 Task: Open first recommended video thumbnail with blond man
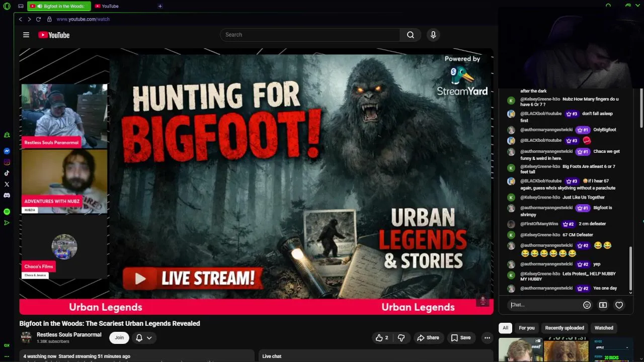point(520,350)
